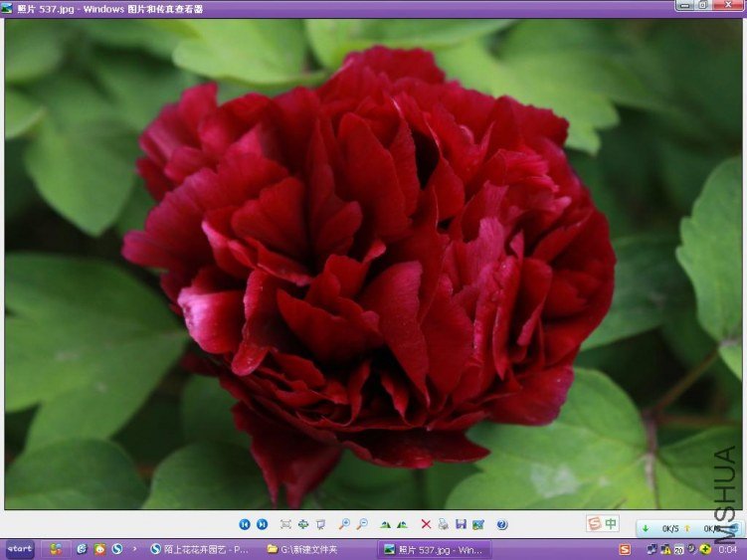Viewport: 747px width, 560px height.
Task: Zoom in on the photo
Action: click(344, 524)
